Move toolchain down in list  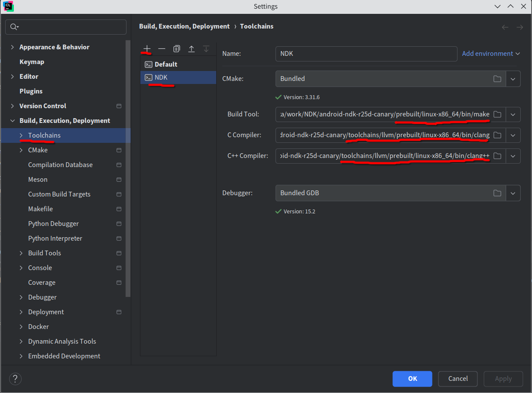tap(206, 48)
